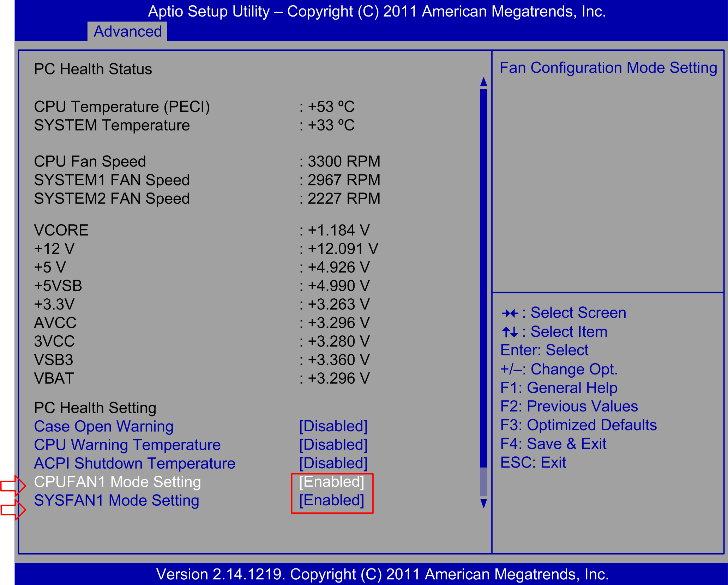Image resolution: width=728 pixels, height=585 pixels.
Task: Open the CPUFAN1 Mode Setting option
Action: click(x=117, y=481)
